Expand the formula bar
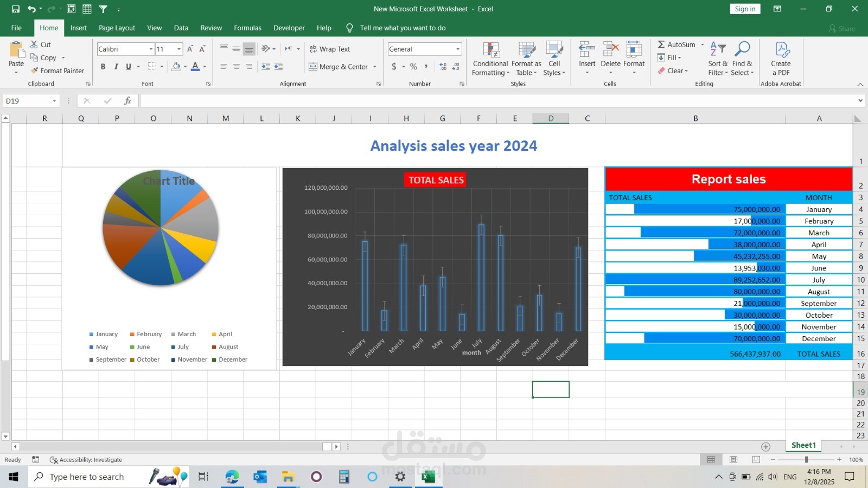Viewport: 868px width, 488px height. 860,101
